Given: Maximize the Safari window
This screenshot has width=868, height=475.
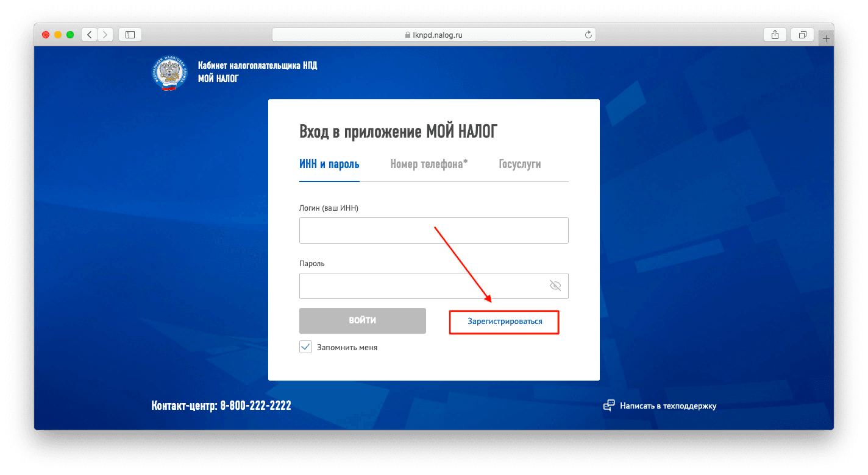Looking at the screenshot, I should click(x=70, y=35).
